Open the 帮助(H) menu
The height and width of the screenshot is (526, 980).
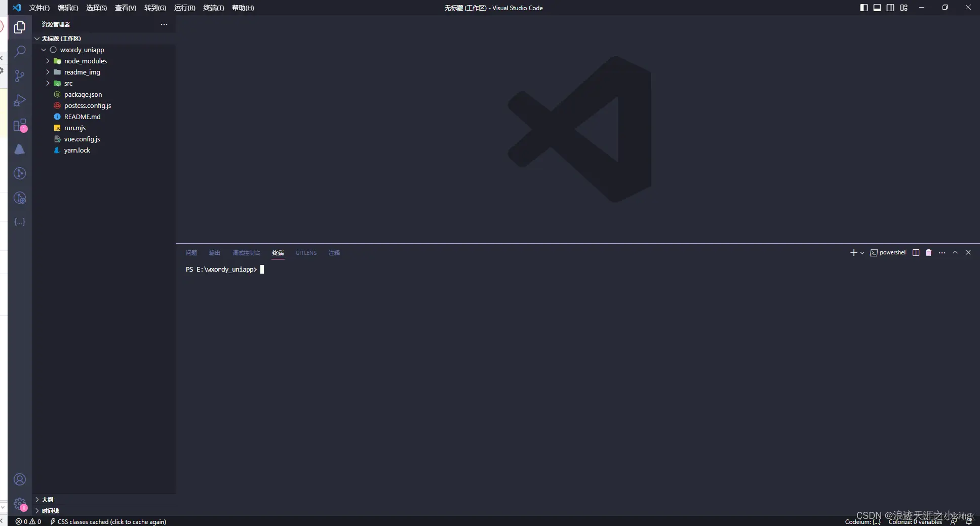click(x=243, y=8)
